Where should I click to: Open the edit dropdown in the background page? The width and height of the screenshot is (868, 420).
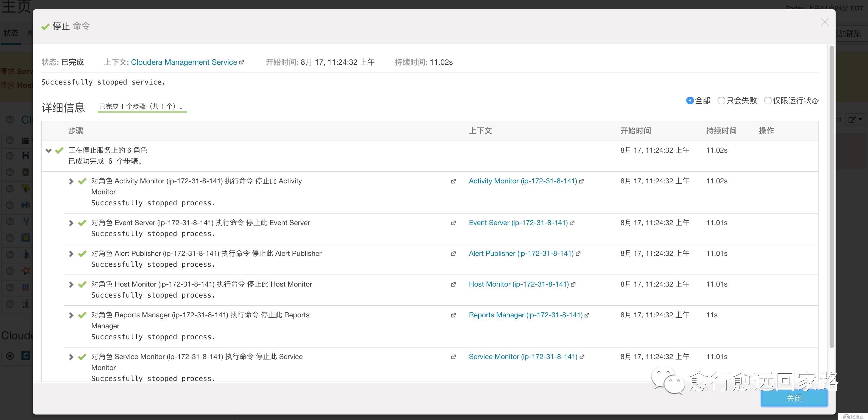pyautogui.click(x=855, y=119)
